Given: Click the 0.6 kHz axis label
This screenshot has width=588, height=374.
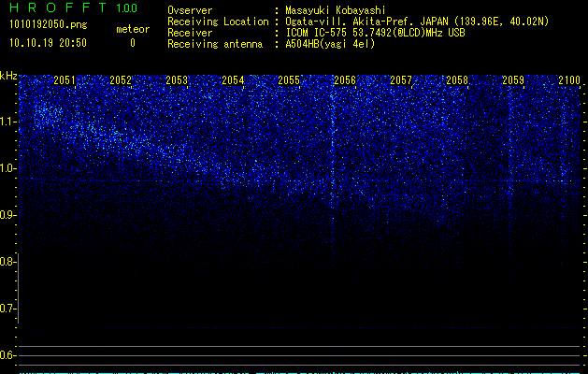Looking at the screenshot, I should coord(7,355).
